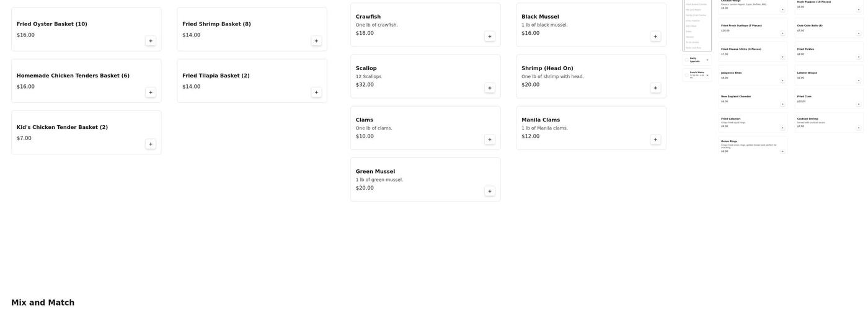Select the Daily Specials radio button
This screenshot has height=310, width=868.
686,60
